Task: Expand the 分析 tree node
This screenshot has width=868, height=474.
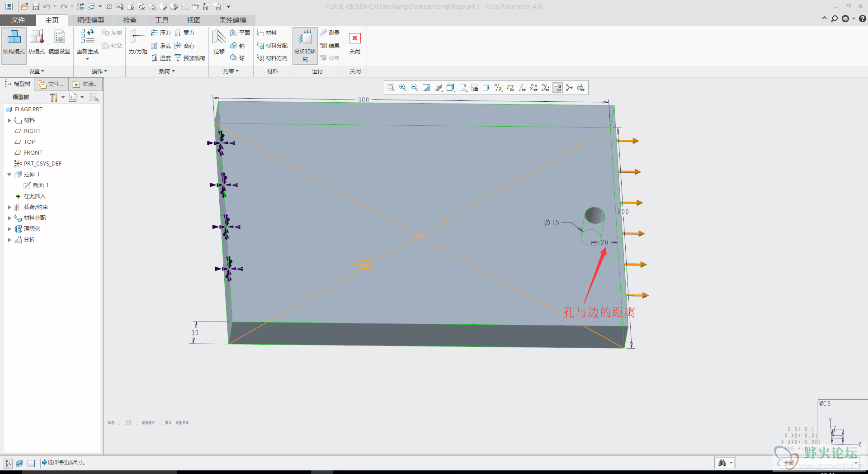Action: pos(9,240)
